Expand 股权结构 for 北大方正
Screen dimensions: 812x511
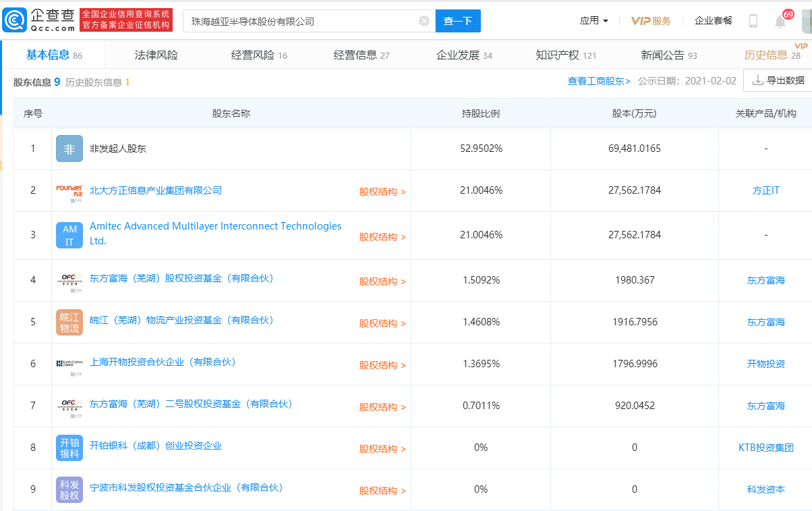(382, 192)
